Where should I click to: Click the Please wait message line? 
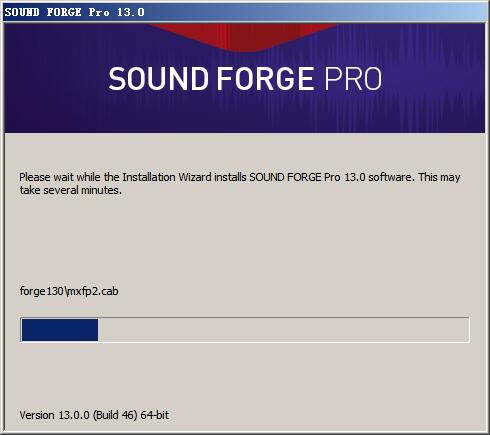coord(240,177)
